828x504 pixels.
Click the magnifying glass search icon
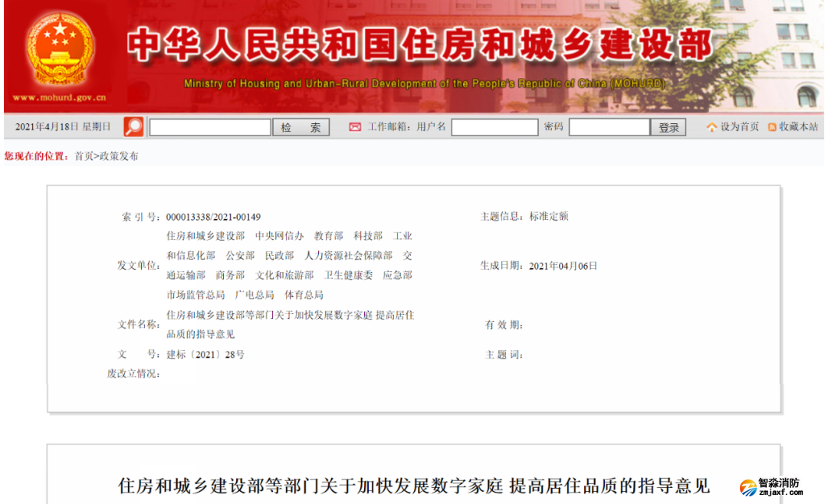click(x=133, y=126)
